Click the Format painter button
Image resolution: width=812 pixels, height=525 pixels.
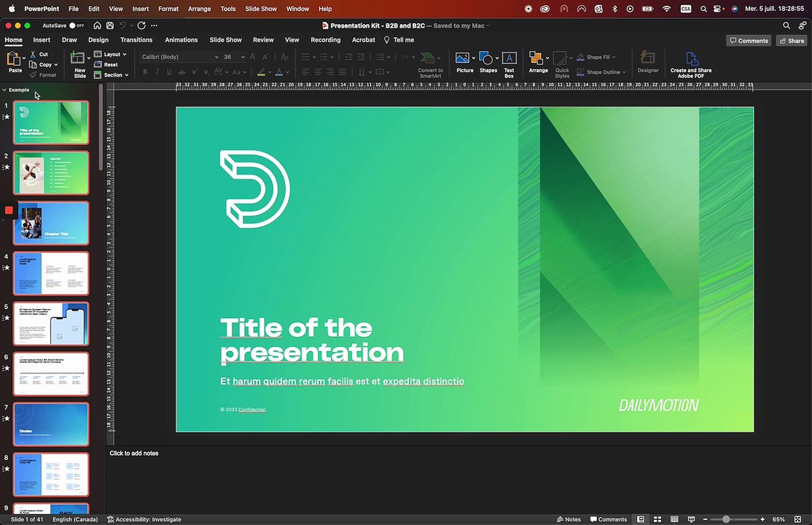pyautogui.click(x=42, y=75)
